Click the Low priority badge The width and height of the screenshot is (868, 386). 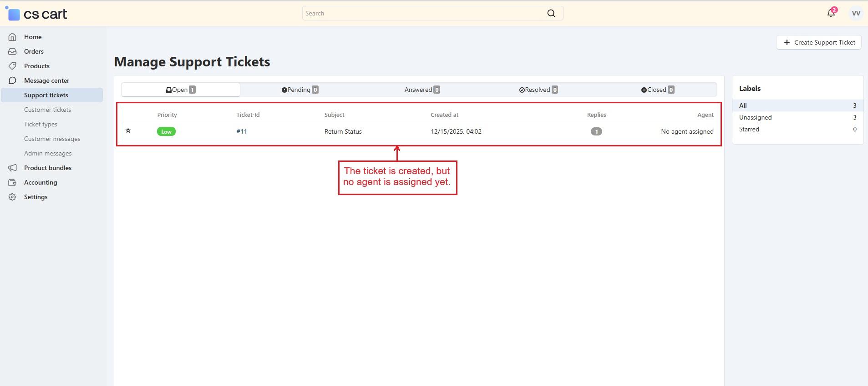tap(166, 131)
